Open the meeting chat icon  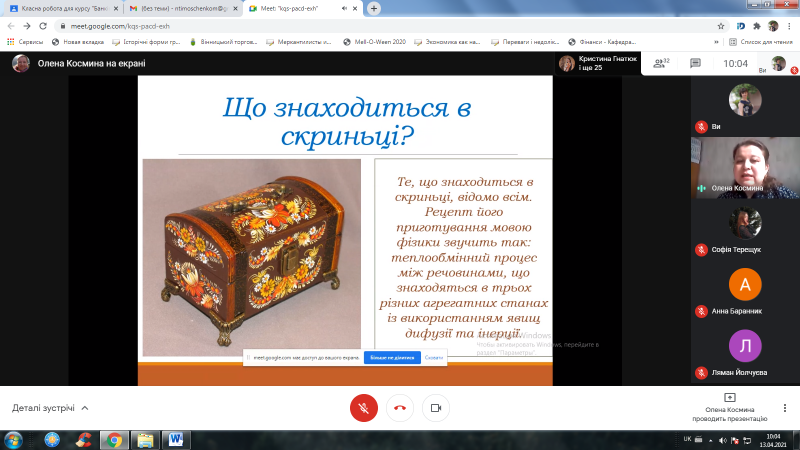click(695, 63)
